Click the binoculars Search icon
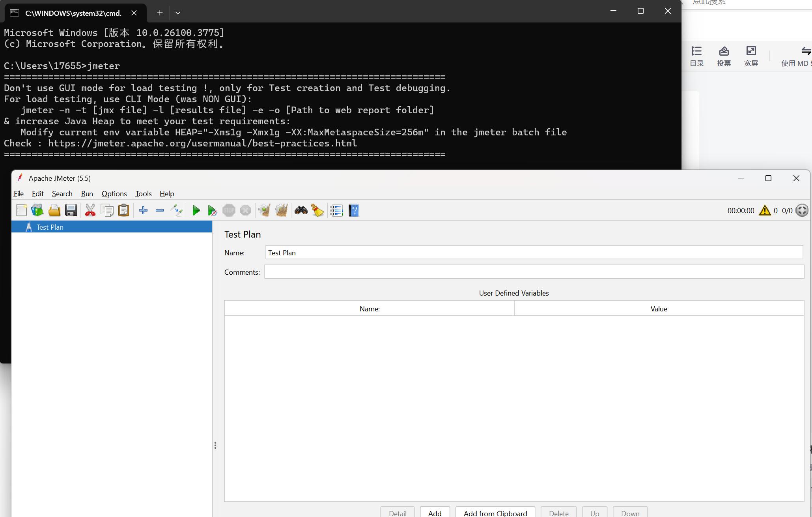The image size is (812, 517). 301,210
